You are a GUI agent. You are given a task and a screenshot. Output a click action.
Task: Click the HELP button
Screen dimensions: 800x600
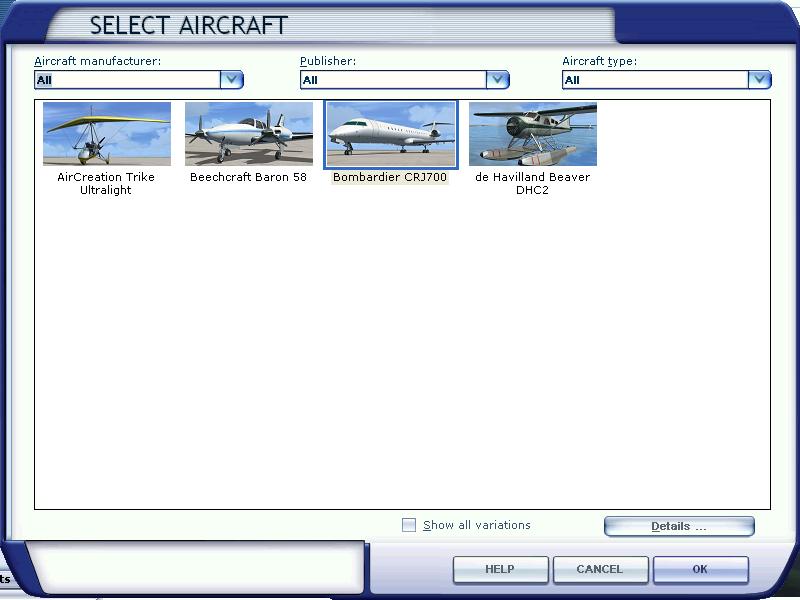tap(501, 569)
